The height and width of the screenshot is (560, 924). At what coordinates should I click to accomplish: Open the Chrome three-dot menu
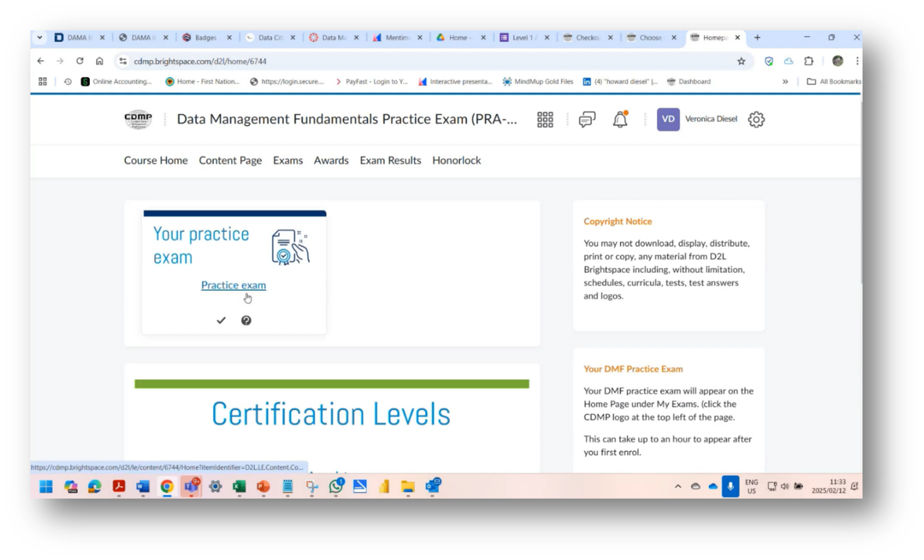[x=857, y=61]
